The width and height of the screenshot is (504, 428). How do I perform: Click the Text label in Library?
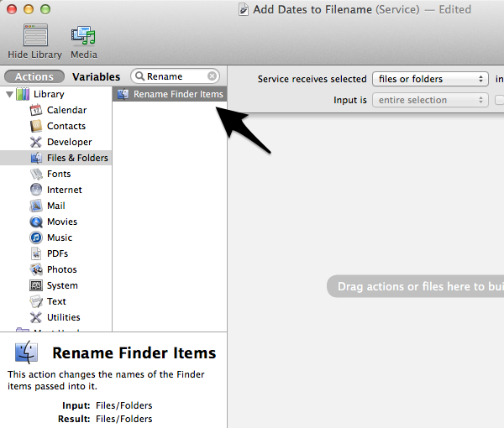click(56, 301)
